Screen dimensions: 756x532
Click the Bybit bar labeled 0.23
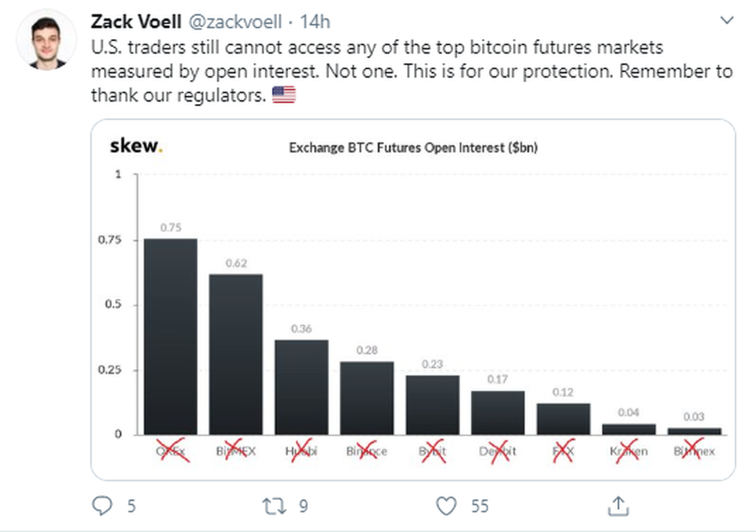click(x=432, y=405)
